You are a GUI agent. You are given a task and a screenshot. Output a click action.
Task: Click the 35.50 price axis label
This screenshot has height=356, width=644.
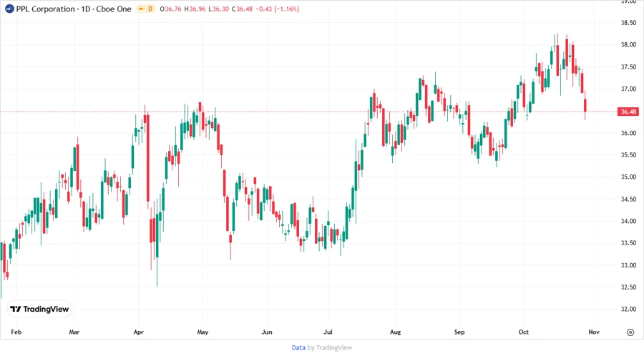[628, 155]
